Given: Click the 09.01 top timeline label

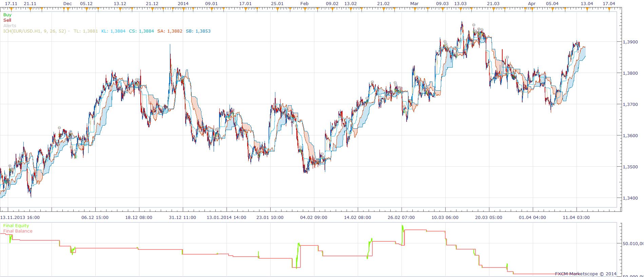Looking at the screenshot, I should point(212,4).
